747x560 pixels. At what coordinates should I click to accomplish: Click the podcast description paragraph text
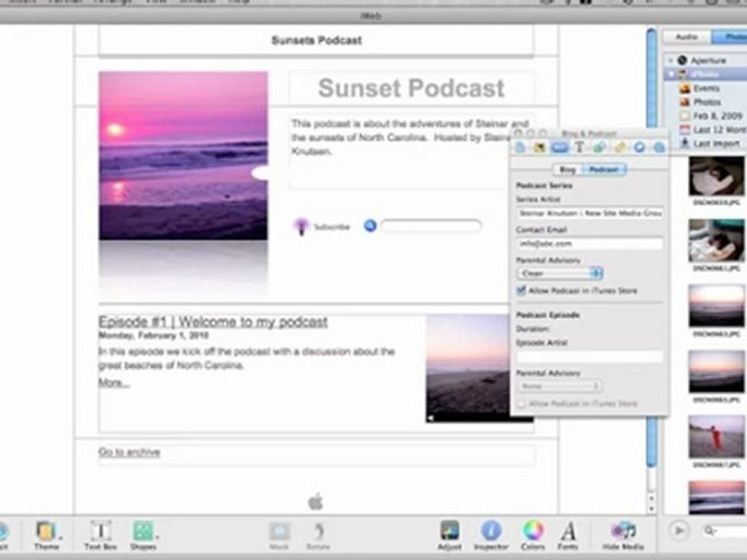point(399,138)
